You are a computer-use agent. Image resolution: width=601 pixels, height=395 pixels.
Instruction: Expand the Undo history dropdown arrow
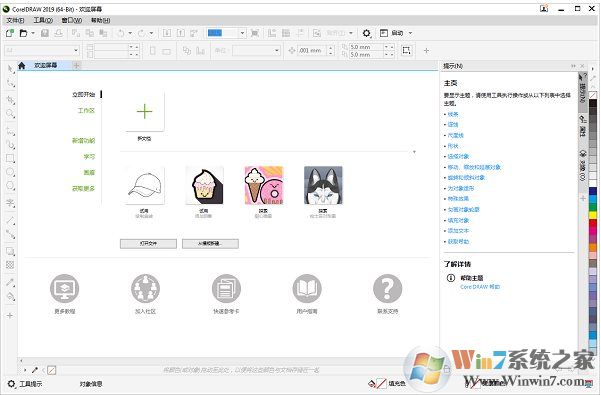[x=130, y=33]
